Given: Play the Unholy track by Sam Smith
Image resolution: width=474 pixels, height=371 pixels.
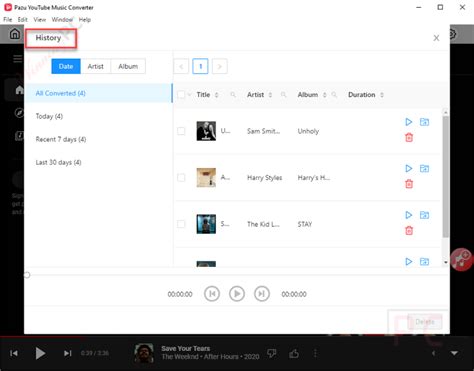Looking at the screenshot, I should [x=409, y=122].
